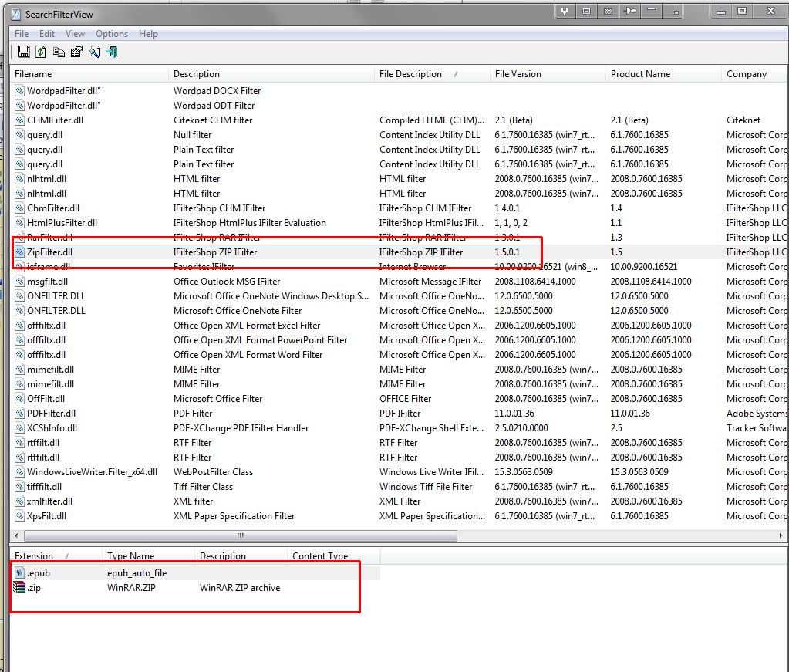Click the Find magnifier toolbar icon

95,52
